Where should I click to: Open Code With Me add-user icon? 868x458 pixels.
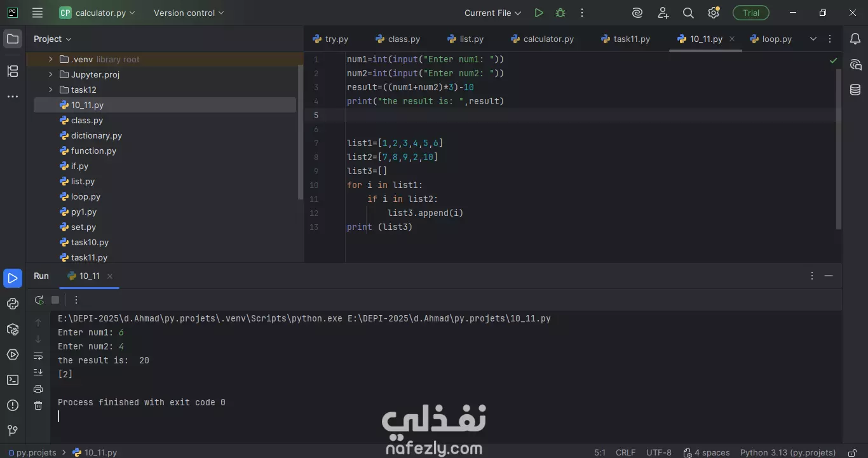(x=663, y=13)
